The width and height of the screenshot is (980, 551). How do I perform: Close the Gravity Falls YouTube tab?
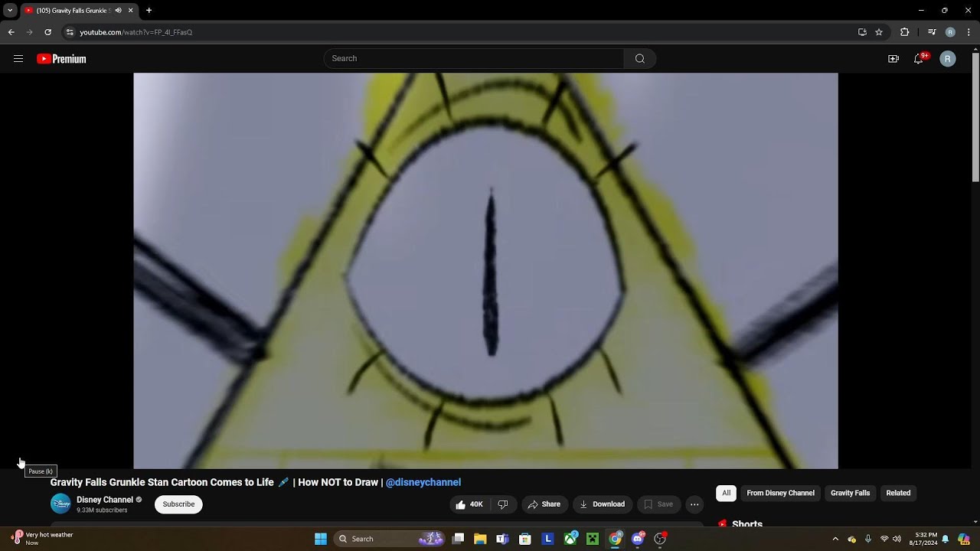(x=131, y=11)
